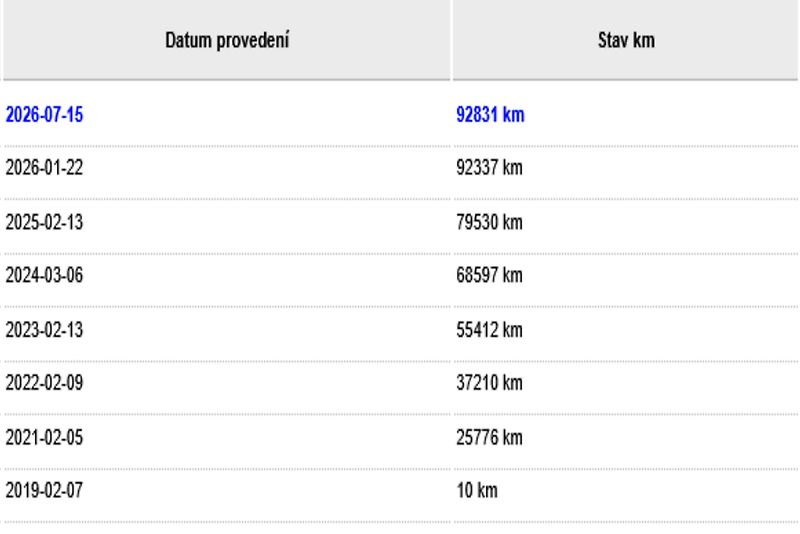Click the 55412 km value
Viewport: 800px width, 534px height.
pos(489,330)
